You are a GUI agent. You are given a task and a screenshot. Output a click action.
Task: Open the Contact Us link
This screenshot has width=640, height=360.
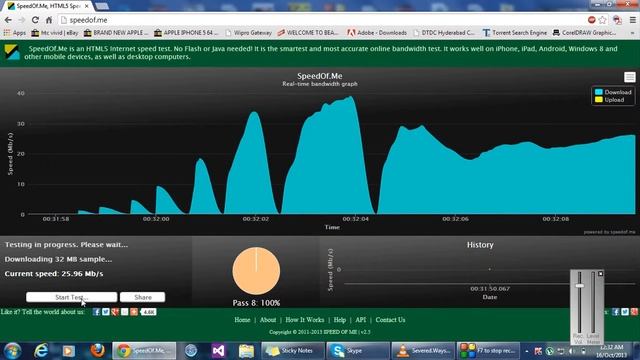(390, 320)
